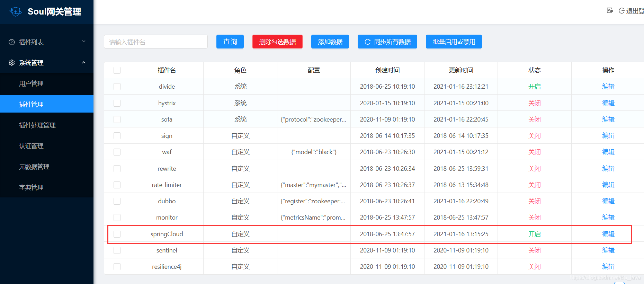Click 编辑 for the monitor plugin

(608, 218)
